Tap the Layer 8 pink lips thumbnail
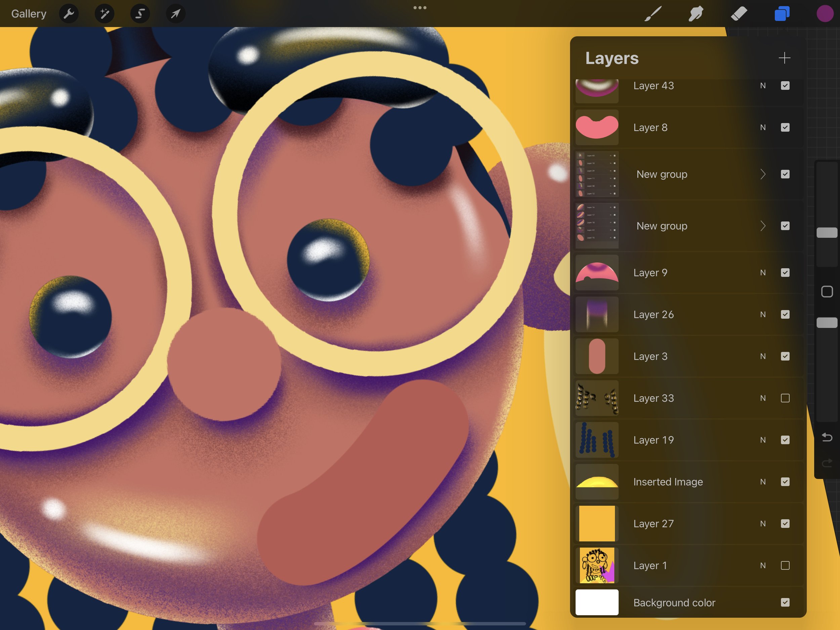This screenshot has width=840, height=630. click(597, 128)
